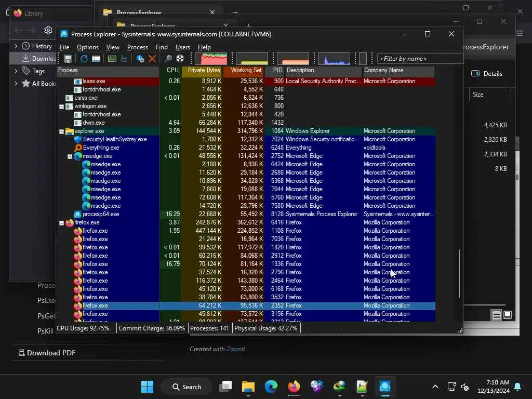Select the procexp64.exe process row

[246, 214]
